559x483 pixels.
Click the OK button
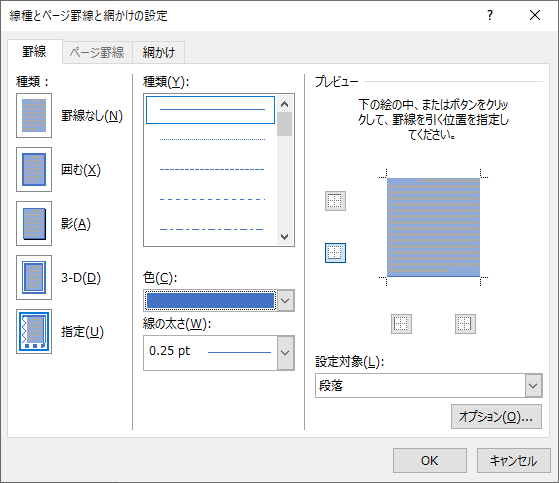tap(430, 461)
